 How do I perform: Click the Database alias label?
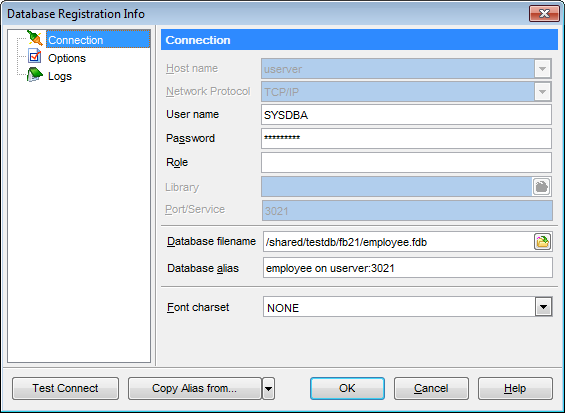pyautogui.click(x=203, y=268)
